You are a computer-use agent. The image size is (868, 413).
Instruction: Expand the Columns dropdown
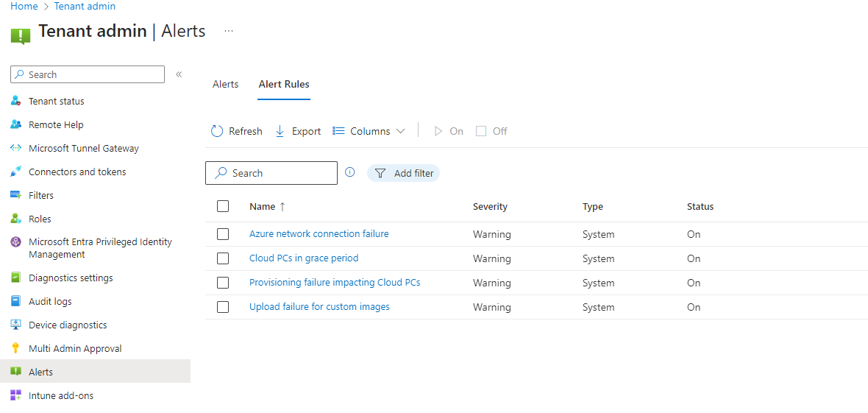(x=369, y=131)
